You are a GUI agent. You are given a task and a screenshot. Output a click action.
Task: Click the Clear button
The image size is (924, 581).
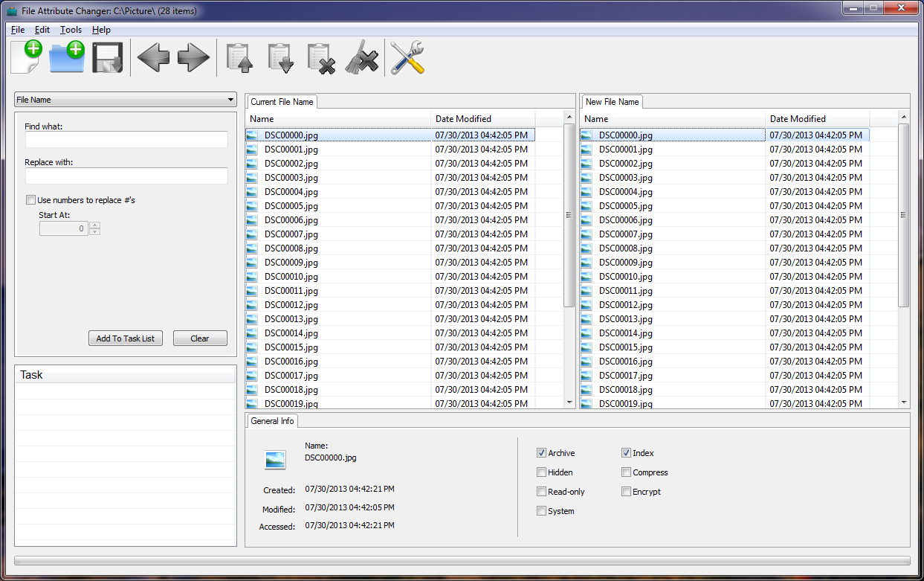click(x=200, y=338)
